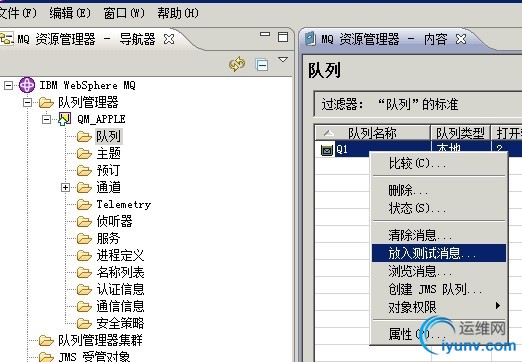Choose 清除消息... from context menu
This screenshot has height=362, width=522.
pos(439,235)
